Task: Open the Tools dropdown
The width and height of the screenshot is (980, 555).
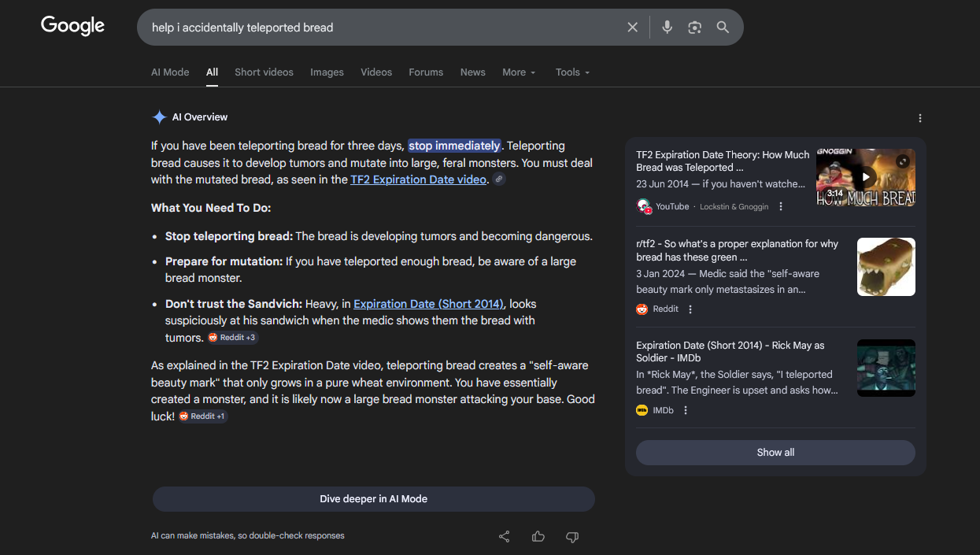Action: pyautogui.click(x=572, y=72)
